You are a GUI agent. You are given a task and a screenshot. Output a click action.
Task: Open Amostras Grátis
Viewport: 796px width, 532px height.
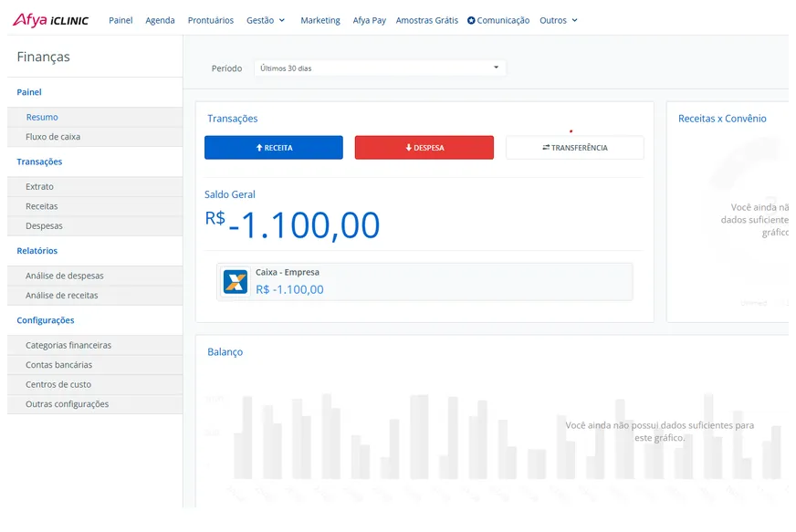tap(427, 20)
